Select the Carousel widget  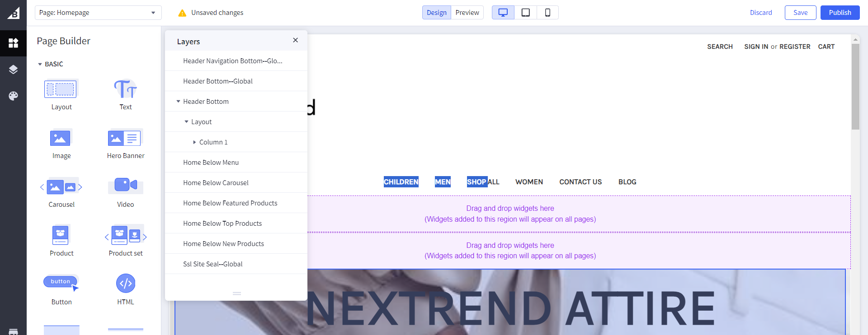61,192
